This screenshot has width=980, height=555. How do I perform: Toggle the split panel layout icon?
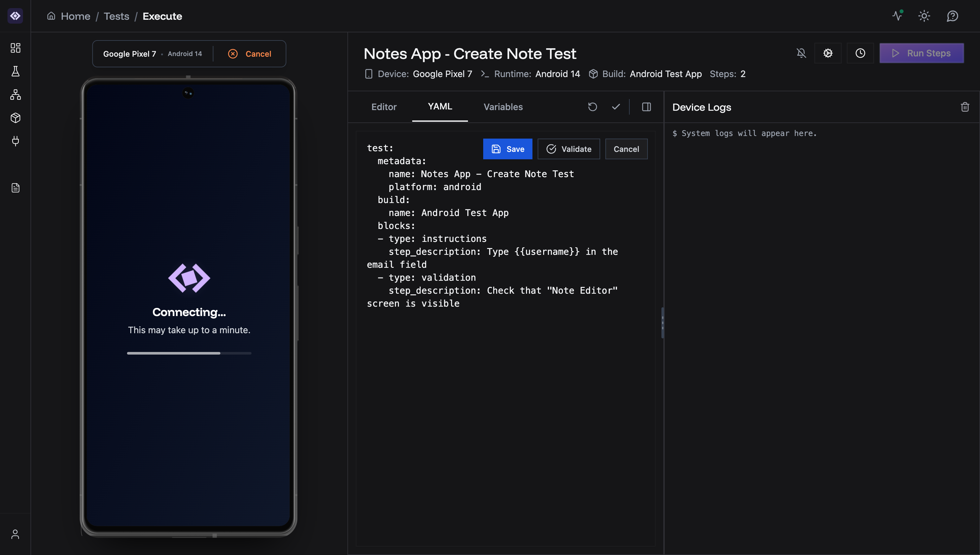[x=646, y=107]
